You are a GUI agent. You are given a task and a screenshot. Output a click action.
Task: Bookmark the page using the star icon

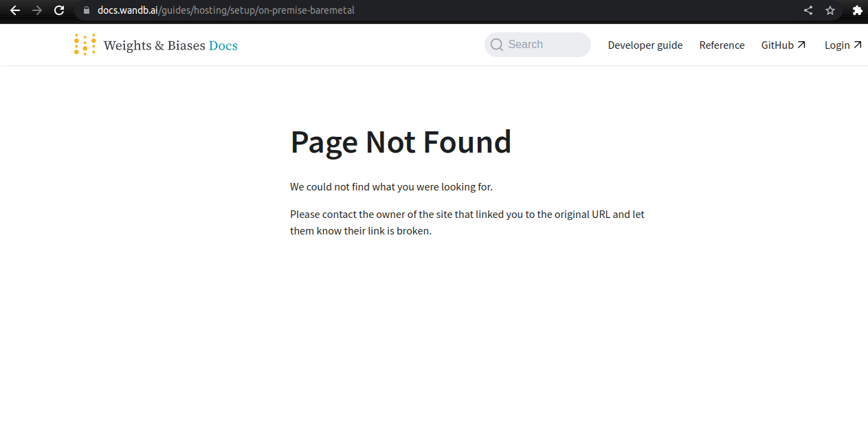pos(830,10)
